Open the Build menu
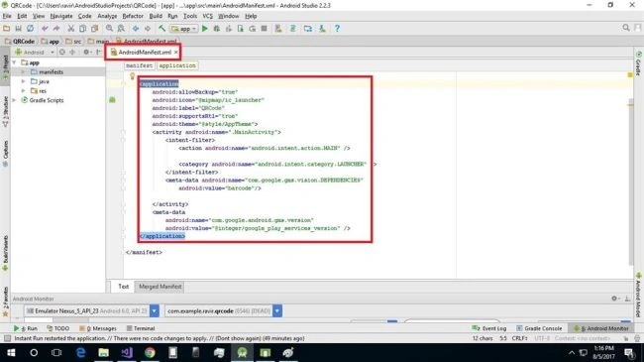The image size is (644, 362). (156, 16)
